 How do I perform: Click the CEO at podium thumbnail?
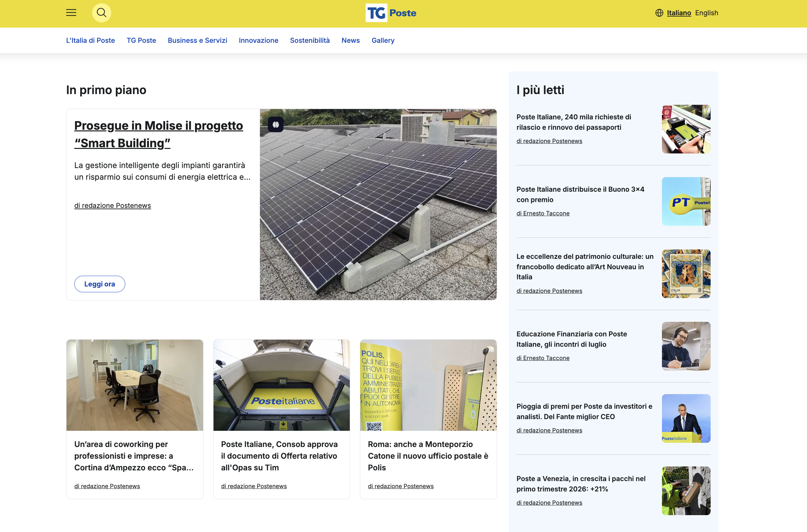[x=686, y=418]
